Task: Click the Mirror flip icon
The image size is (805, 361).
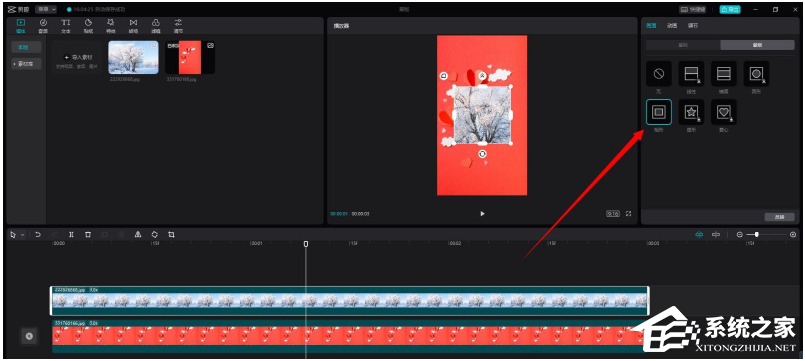Action: [138, 234]
